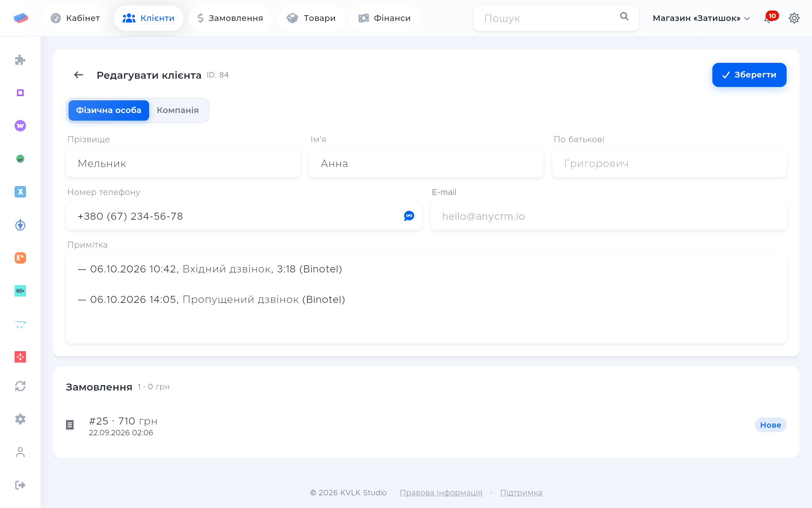Click the search magnifier icon
This screenshot has width=812, height=508.
(x=624, y=17)
